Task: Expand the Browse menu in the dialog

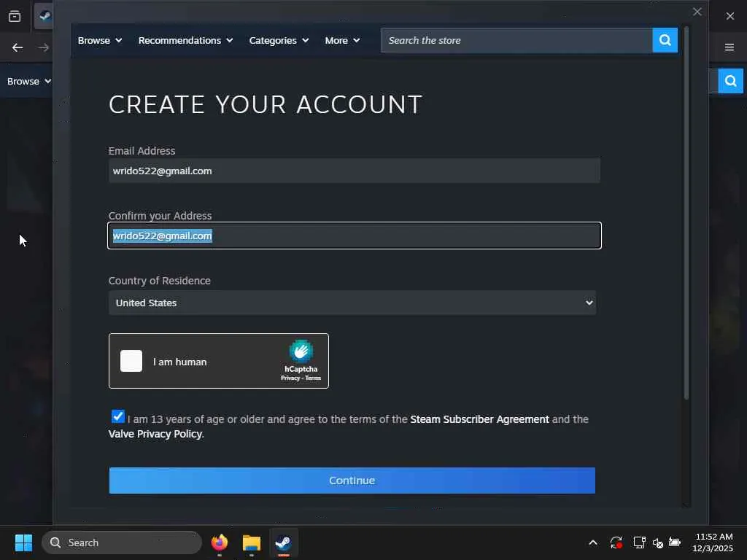Action: [x=99, y=41]
